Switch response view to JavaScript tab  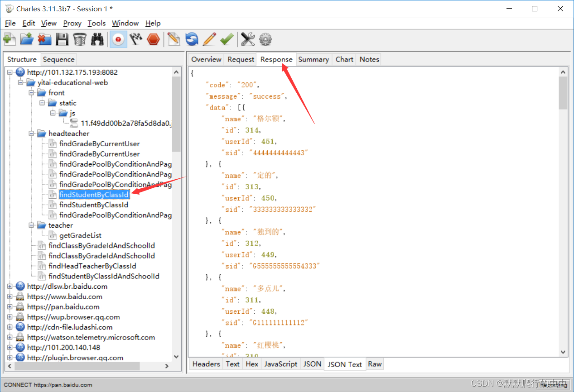281,364
